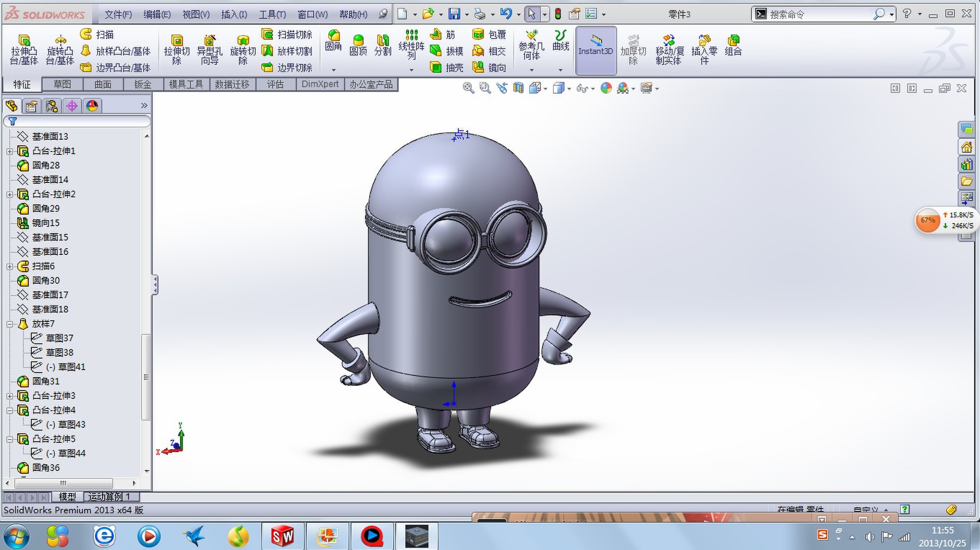Open the 曲线 curves dropdown arrow
This screenshot has width=980, height=550.
click(x=560, y=70)
